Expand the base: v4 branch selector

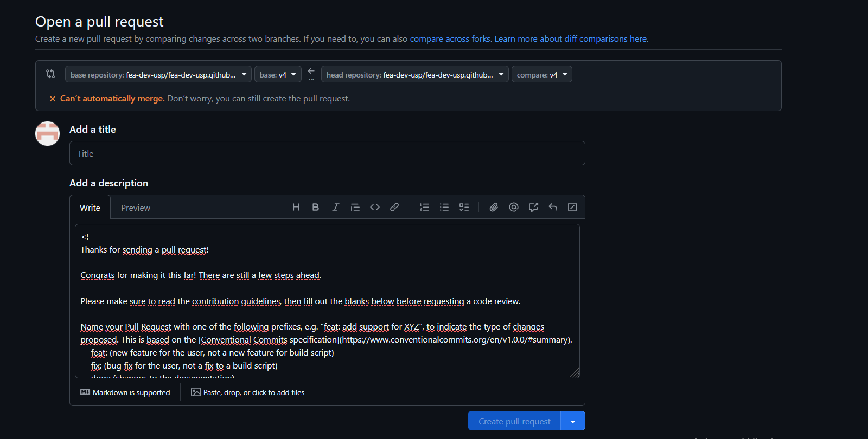(278, 74)
